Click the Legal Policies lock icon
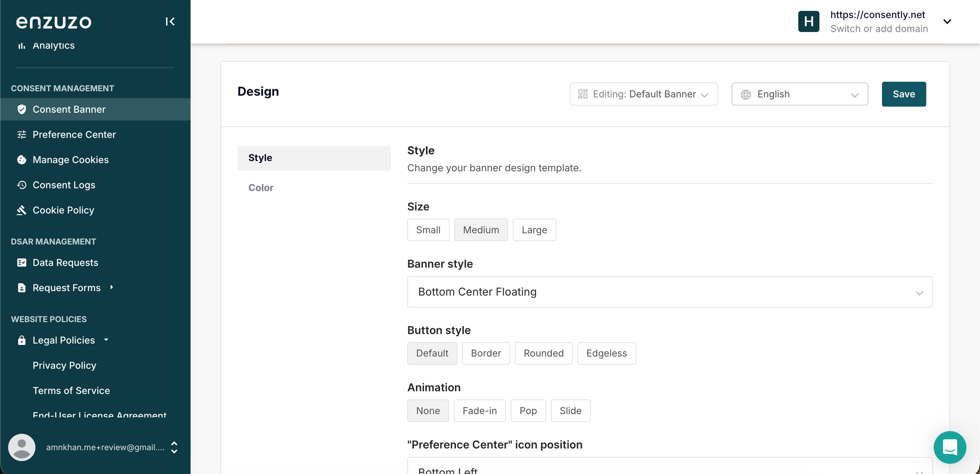 tap(22, 340)
